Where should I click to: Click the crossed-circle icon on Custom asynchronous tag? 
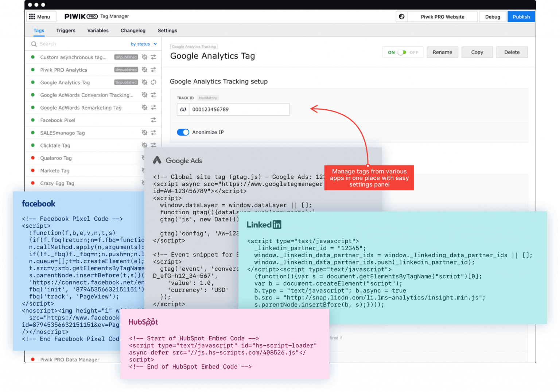click(144, 57)
